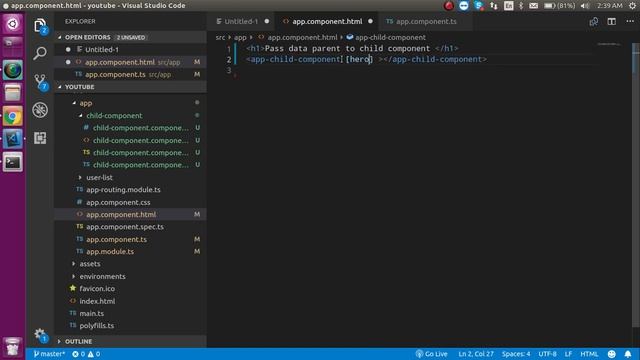Expand the assets folder
Viewport: 640px width, 360px height.
coord(131,264)
